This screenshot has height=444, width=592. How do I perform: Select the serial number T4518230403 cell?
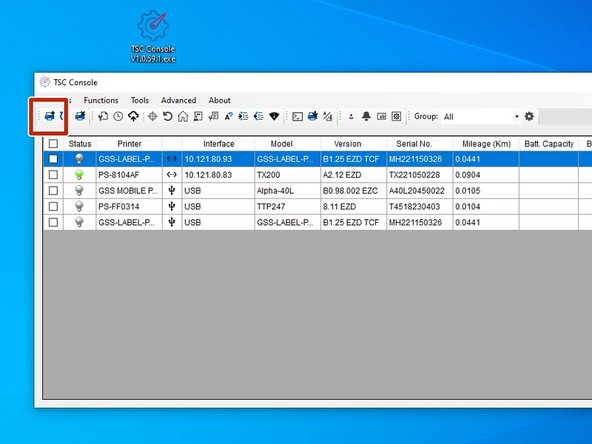click(x=419, y=207)
